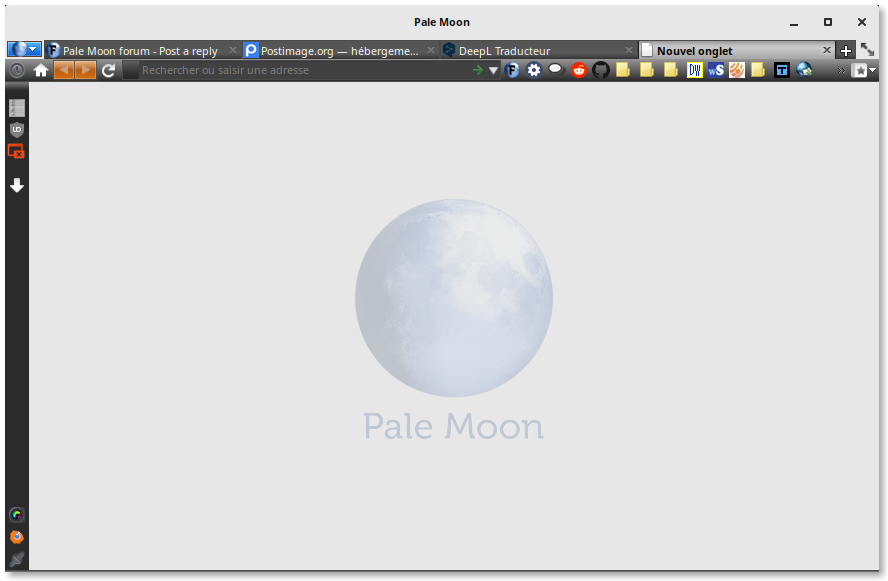This screenshot has height=581, width=888.
Task: Open the Pale Moon application menu button
Action: coord(24,50)
